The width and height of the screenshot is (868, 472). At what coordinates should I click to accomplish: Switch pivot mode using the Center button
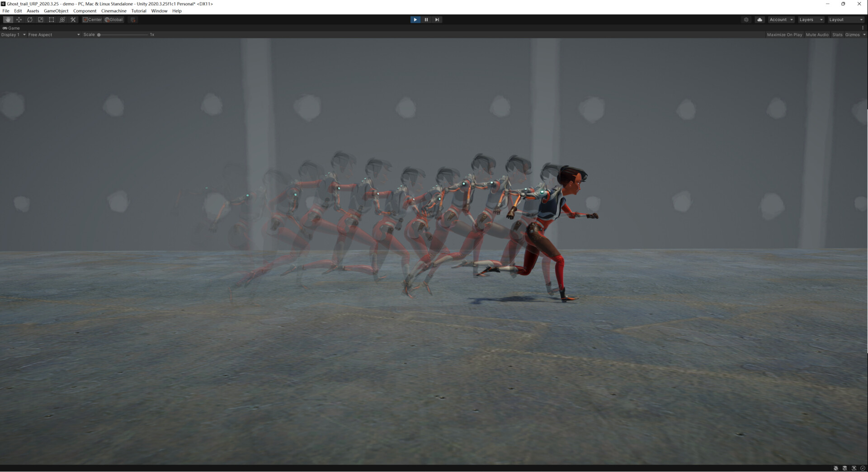click(92, 19)
